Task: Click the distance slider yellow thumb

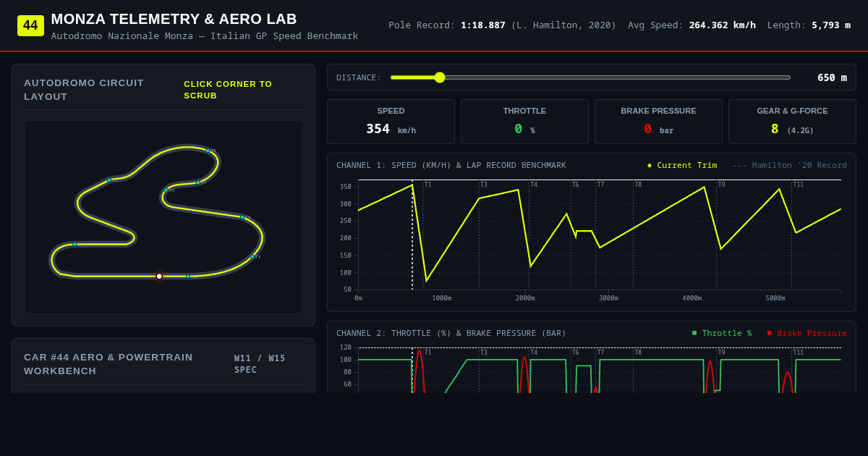Action: pos(440,77)
